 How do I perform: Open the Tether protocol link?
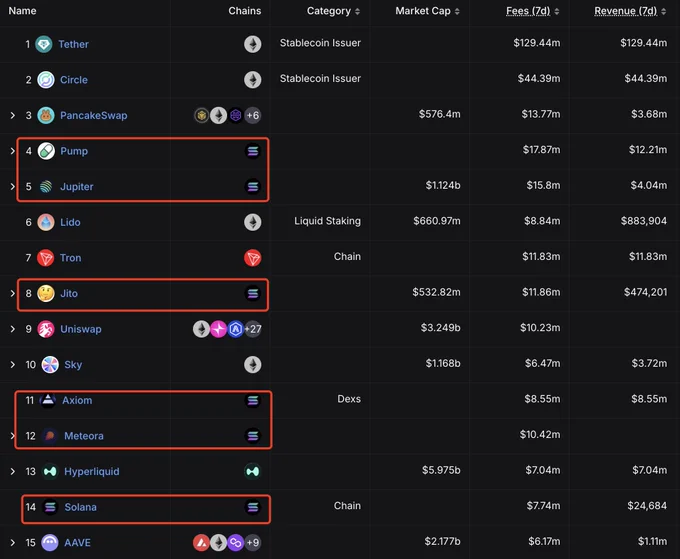point(73,44)
